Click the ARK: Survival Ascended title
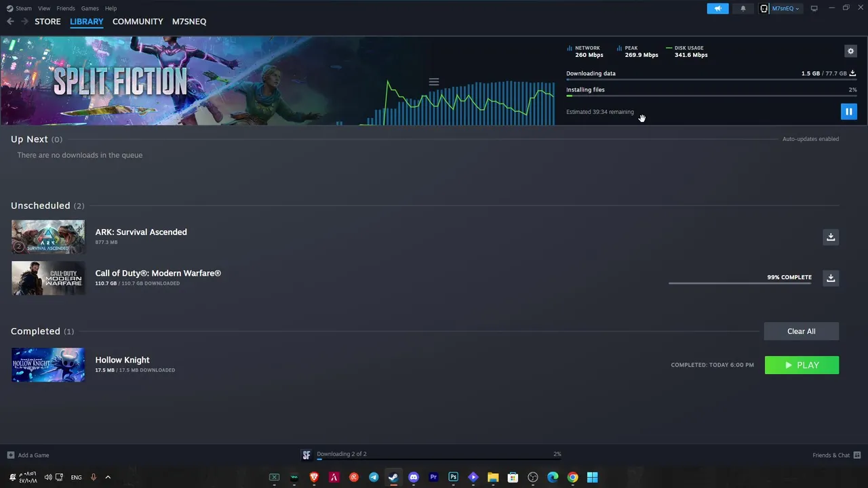Image resolution: width=868 pixels, height=488 pixels. (x=141, y=232)
